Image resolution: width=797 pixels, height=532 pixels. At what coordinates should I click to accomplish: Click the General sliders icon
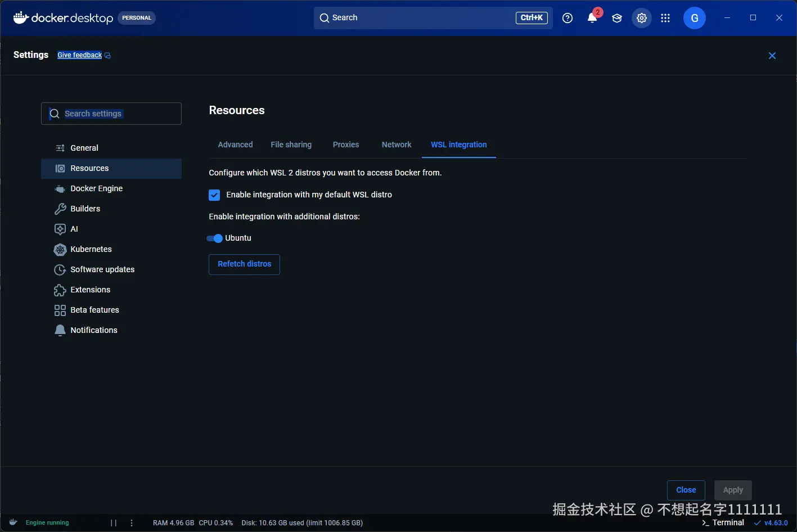(x=60, y=148)
